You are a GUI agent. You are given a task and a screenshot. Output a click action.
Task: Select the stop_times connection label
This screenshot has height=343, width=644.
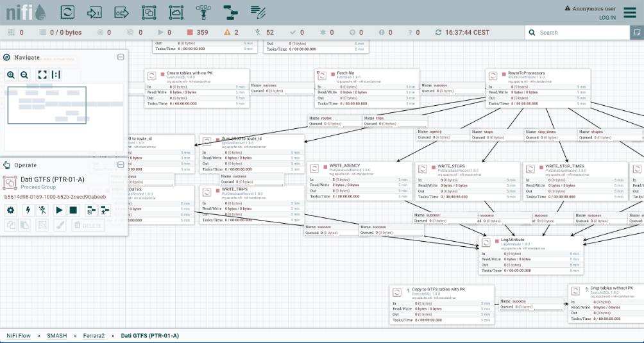552,135
